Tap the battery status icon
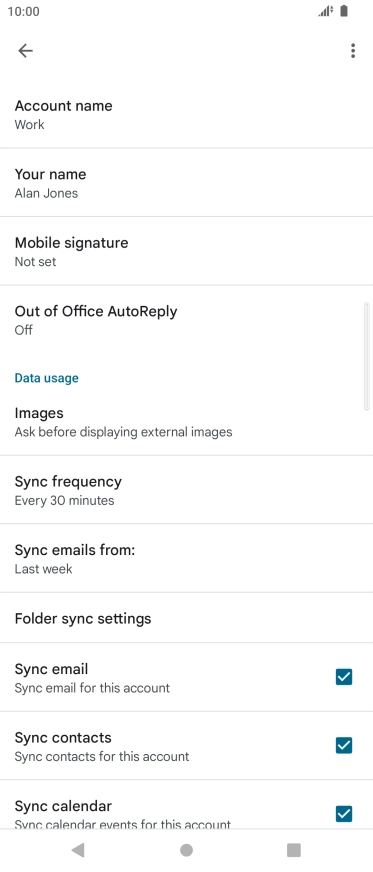 pyautogui.click(x=344, y=11)
